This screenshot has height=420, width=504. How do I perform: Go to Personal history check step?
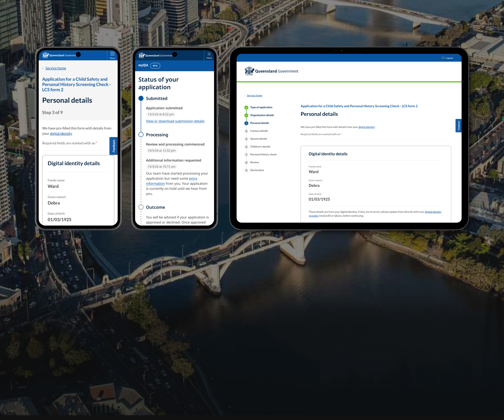pyautogui.click(x=263, y=155)
